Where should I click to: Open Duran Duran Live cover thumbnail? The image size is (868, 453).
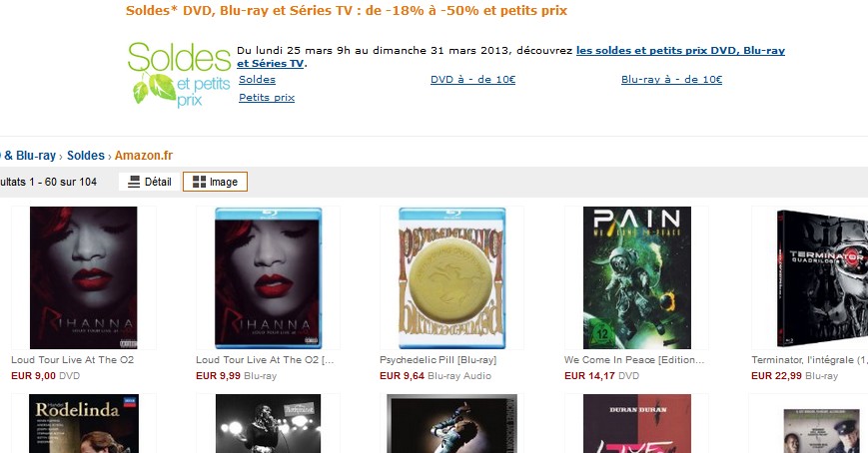pos(637,424)
